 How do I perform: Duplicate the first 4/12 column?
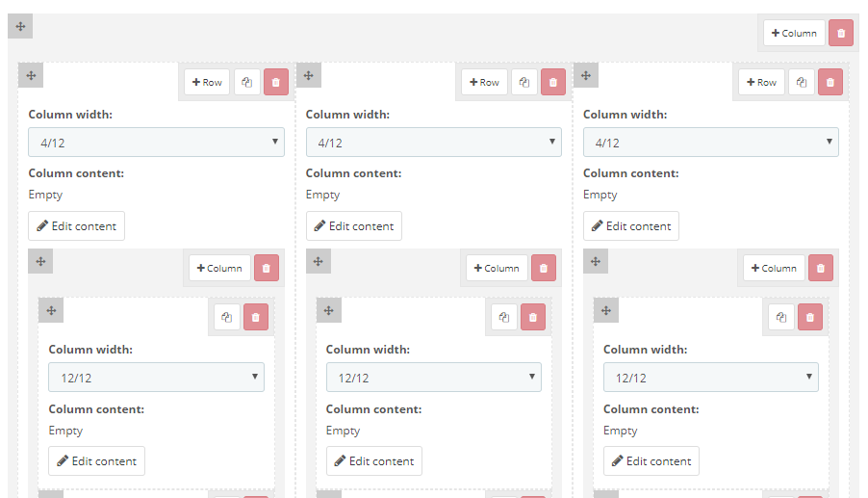click(247, 82)
